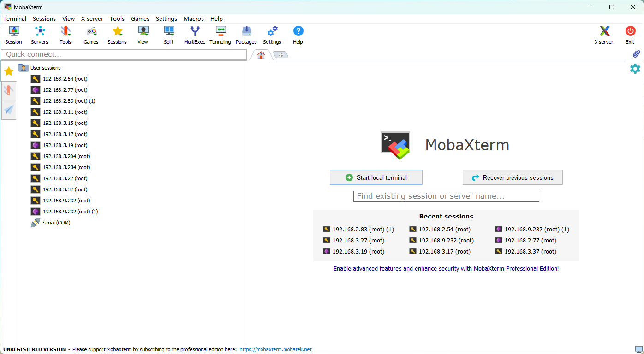Open the Sessions menu in menu bar
Image resolution: width=644 pixels, height=354 pixels.
[x=44, y=19]
